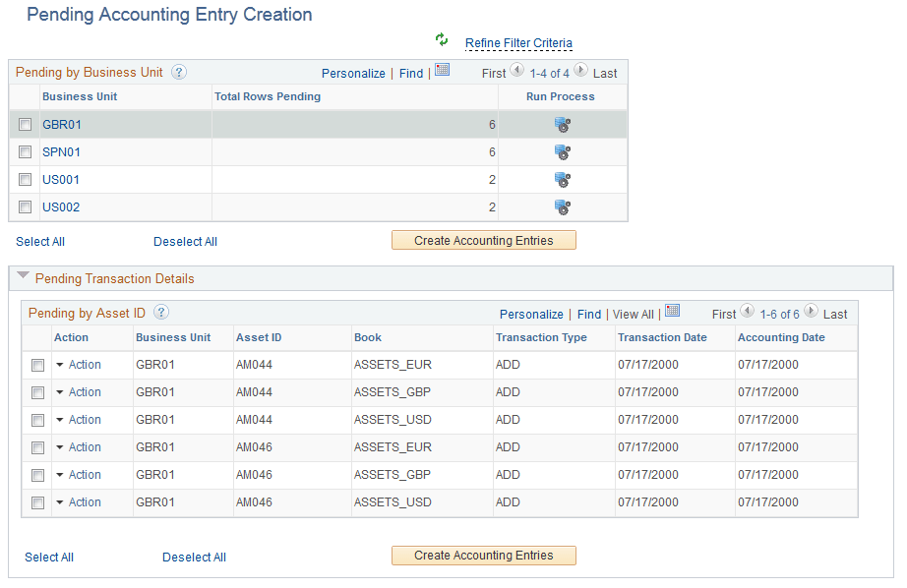Open help for Pending by Business Unit
The height and width of the screenshot is (588, 907).
tap(178, 72)
